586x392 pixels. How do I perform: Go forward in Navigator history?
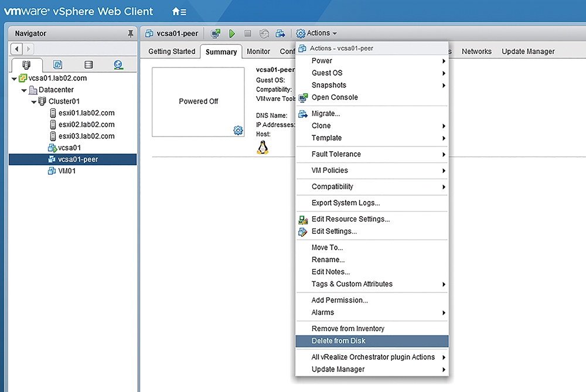(28, 49)
